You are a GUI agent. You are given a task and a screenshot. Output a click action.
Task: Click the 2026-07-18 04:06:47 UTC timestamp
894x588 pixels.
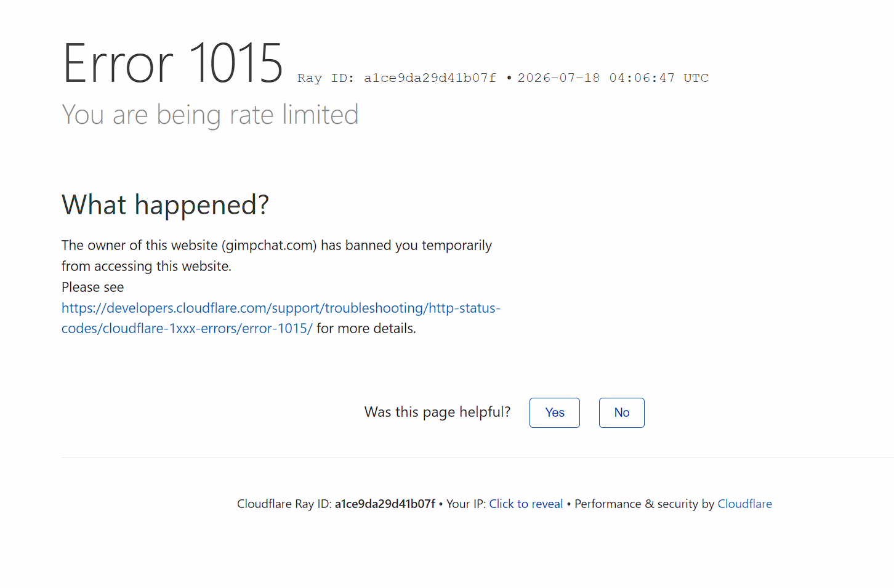(613, 78)
